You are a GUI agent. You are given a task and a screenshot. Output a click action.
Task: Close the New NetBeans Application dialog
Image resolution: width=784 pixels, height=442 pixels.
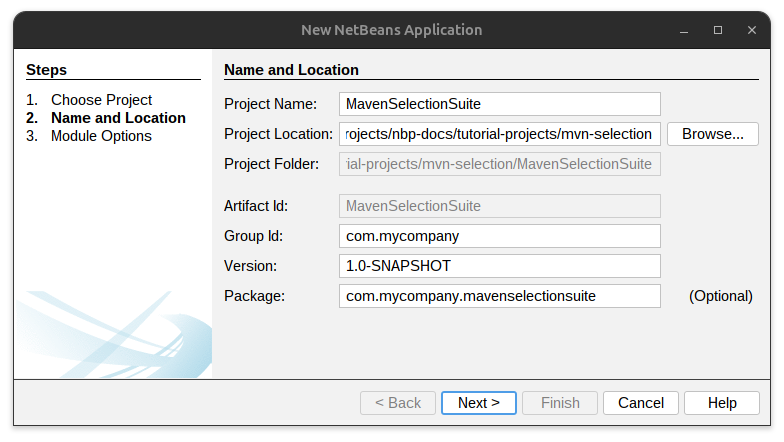coord(750,30)
